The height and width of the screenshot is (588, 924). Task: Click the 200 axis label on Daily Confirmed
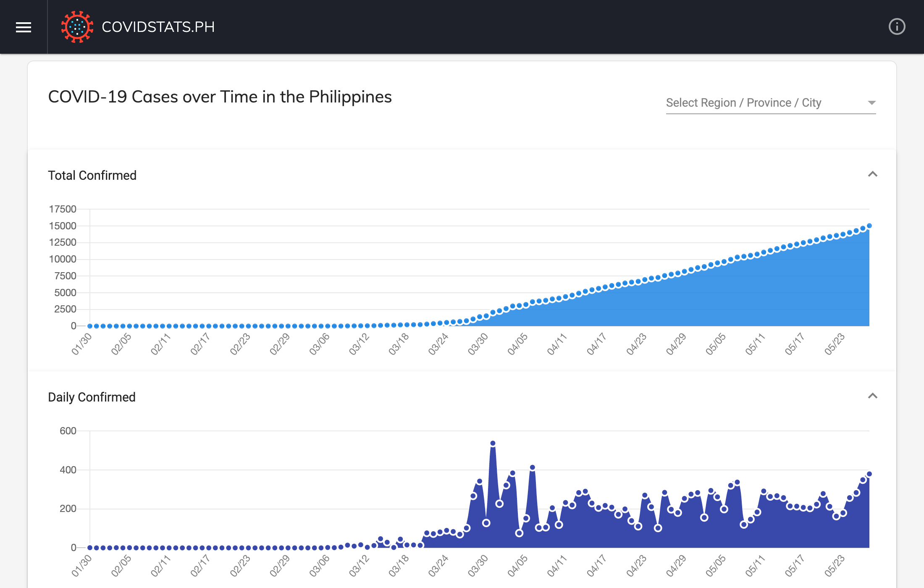[68, 509]
